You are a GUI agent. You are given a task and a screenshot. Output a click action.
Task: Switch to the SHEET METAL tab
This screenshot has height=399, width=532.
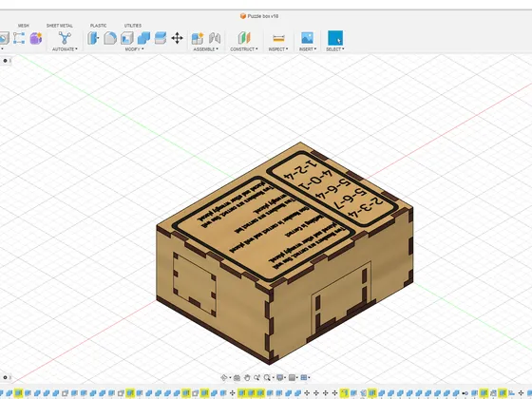coord(60,26)
